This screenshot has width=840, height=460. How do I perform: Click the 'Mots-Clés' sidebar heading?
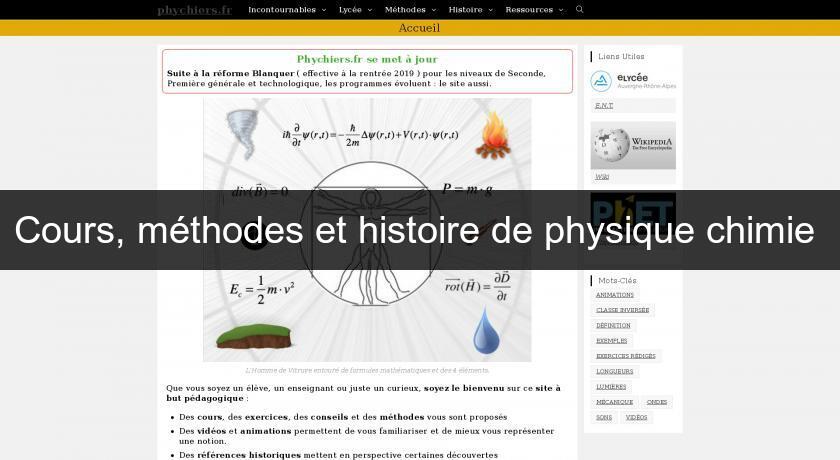click(x=617, y=281)
